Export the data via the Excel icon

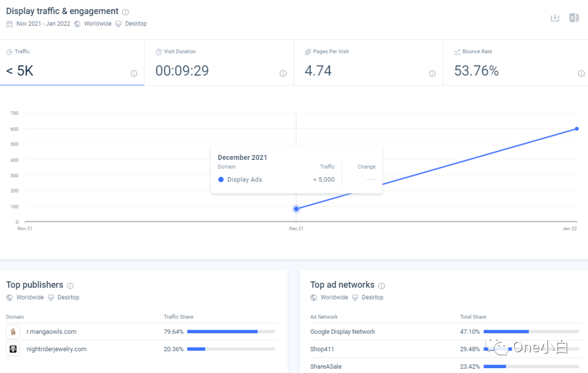coord(574,17)
